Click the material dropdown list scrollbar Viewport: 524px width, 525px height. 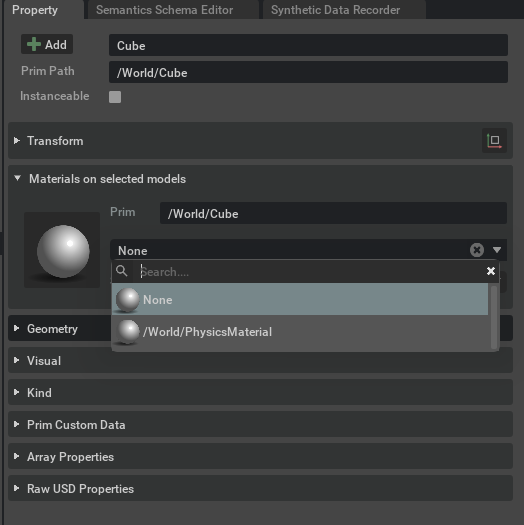pyautogui.click(x=494, y=317)
